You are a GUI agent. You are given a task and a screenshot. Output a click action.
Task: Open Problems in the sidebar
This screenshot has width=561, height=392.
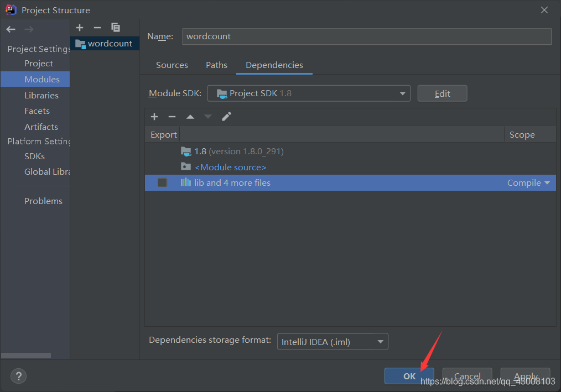pyautogui.click(x=43, y=201)
